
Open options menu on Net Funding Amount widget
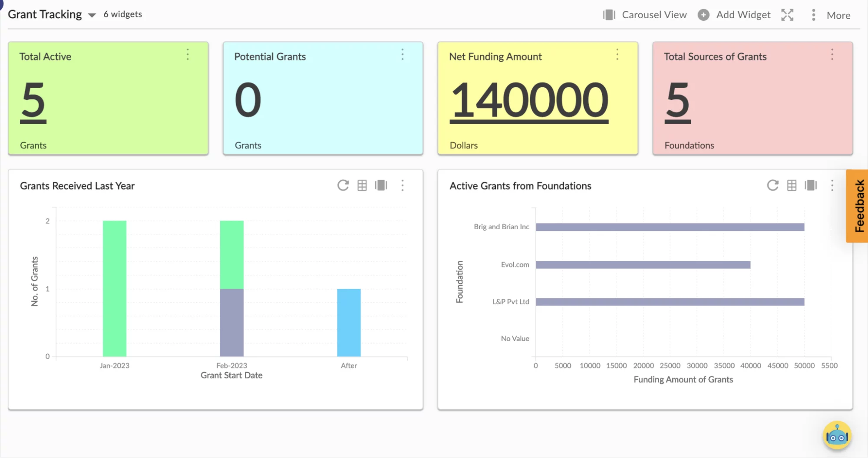click(x=617, y=55)
